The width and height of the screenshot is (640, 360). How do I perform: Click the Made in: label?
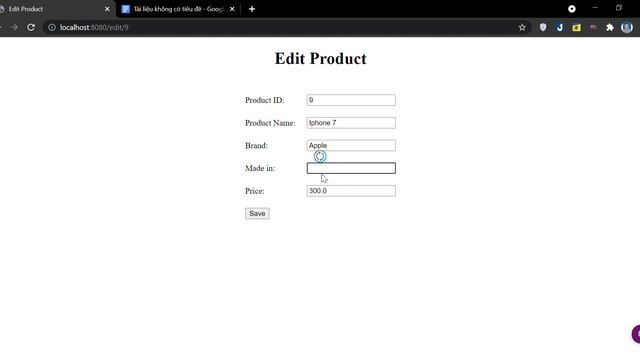coord(260,169)
